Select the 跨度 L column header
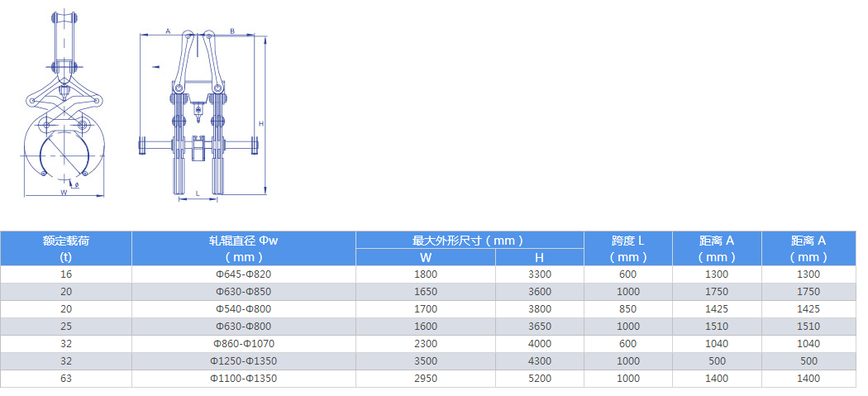The width and height of the screenshot is (868, 396). coord(628,248)
